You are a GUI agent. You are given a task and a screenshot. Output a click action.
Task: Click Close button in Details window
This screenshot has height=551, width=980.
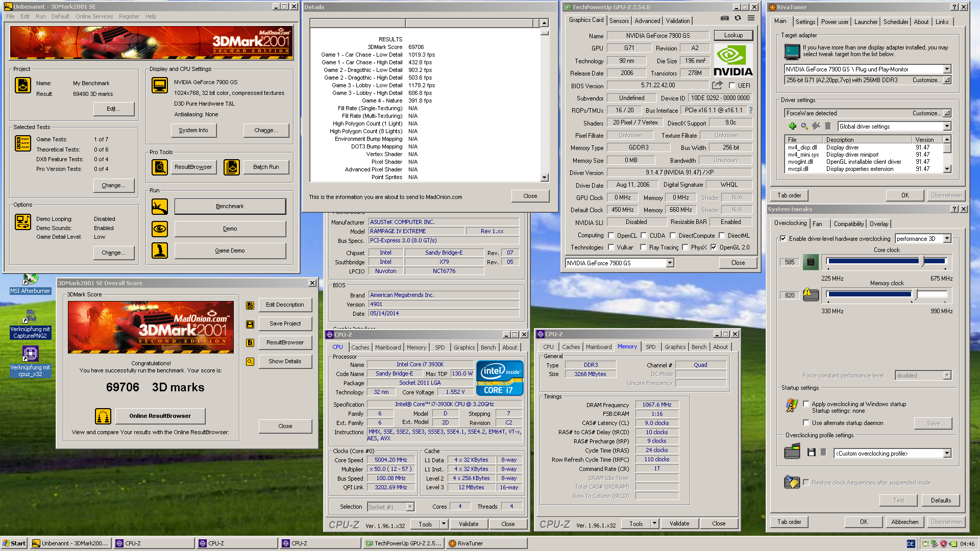530,196
